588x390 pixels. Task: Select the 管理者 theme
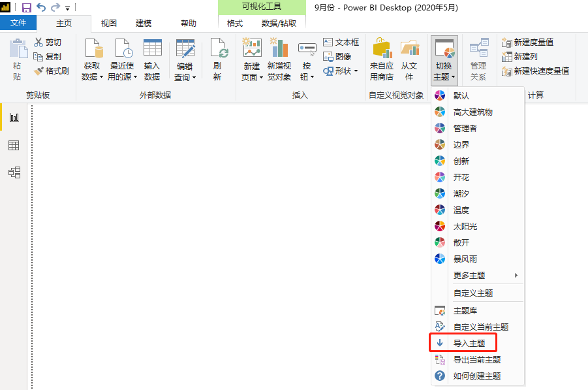click(x=477, y=128)
